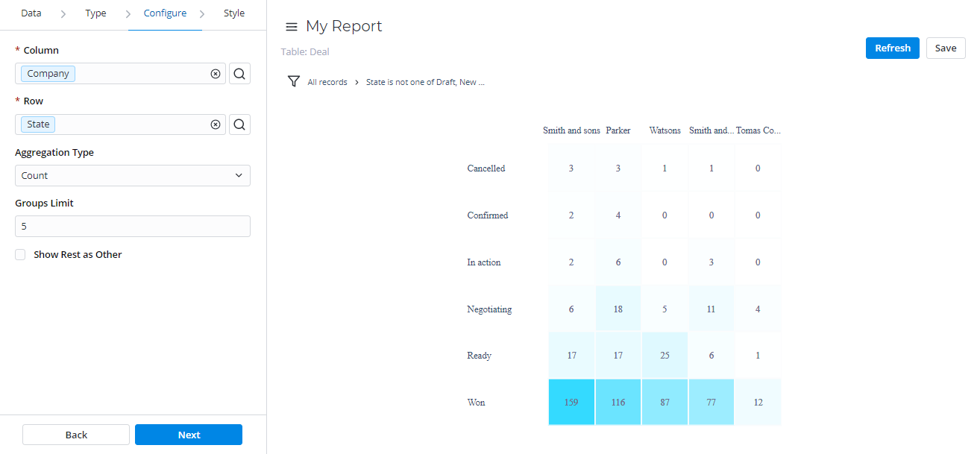The height and width of the screenshot is (454, 980).
Task: Click the Next button
Action: point(189,435)
